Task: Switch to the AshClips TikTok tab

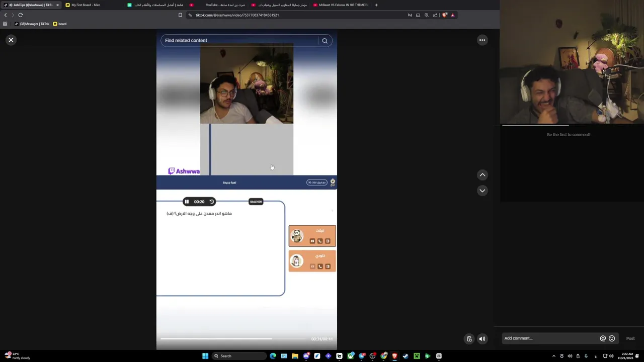Action: tap(31, 5)
